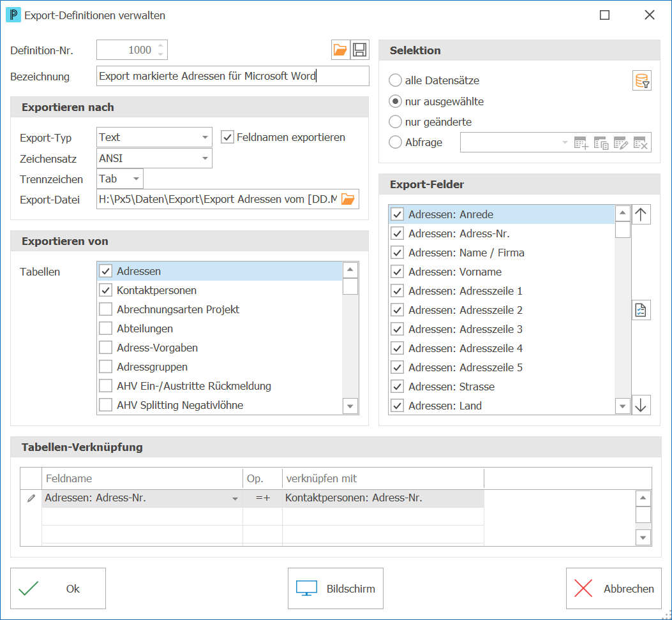The height and width of the screenshot is (620, 672).
Task: Cancel with the Abbrechen button
Action: (614, 589)
